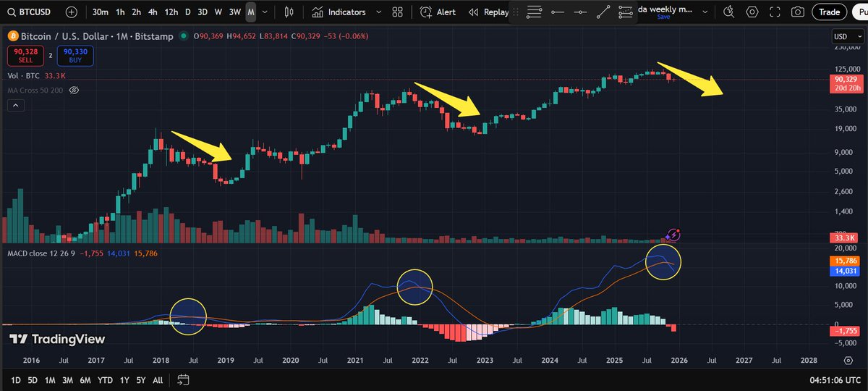Select the MA Cross 50 200 legend
Screen dimensions: 868x391
tap(35, 91)
